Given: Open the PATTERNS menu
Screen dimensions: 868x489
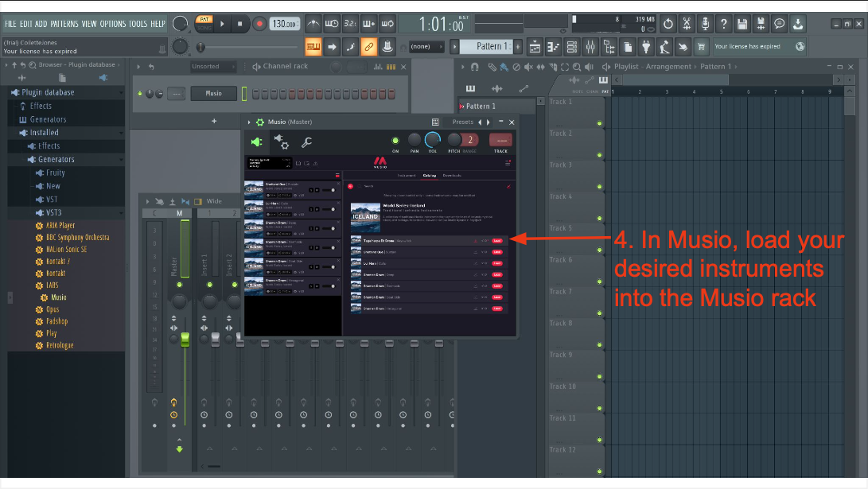Looking at the screenshot, I should point(64,24).
